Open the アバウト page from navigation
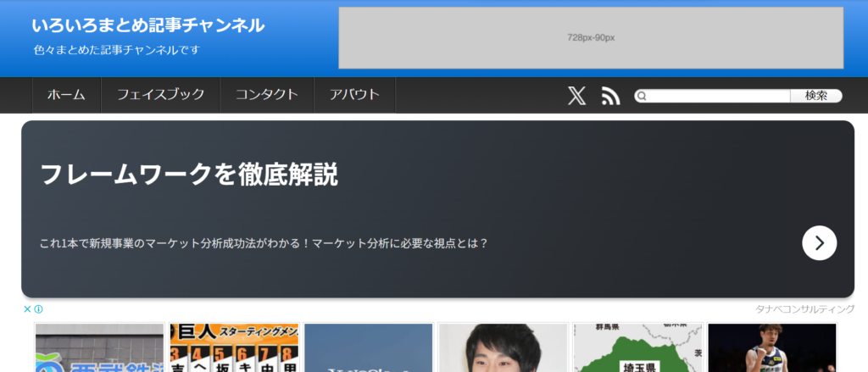The height and width of the screenshot is (372, 868). coord(354,95)
